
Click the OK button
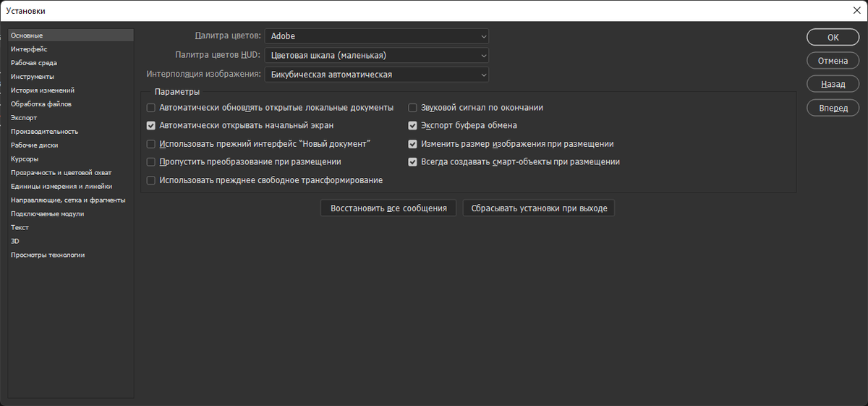pyautogui.click(x=833, y=38)
